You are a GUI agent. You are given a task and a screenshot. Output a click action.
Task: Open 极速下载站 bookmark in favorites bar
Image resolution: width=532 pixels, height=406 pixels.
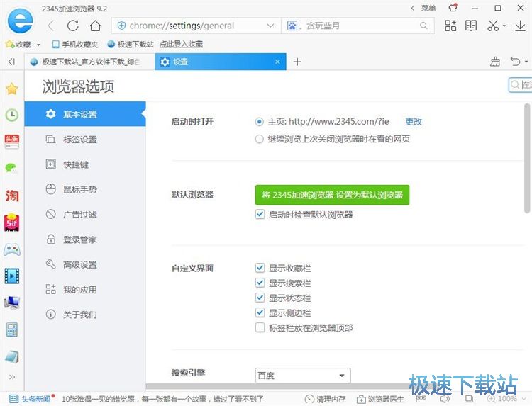(x=131, y=45)
